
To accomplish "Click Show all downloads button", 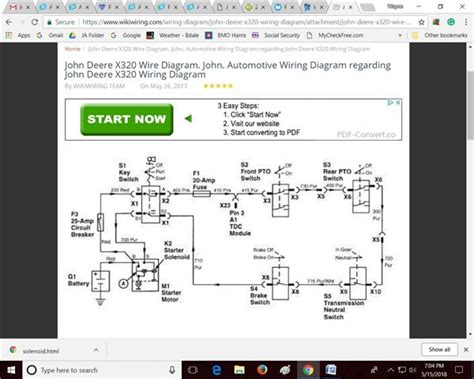I will pyautogui.click(x=439, y=349).
